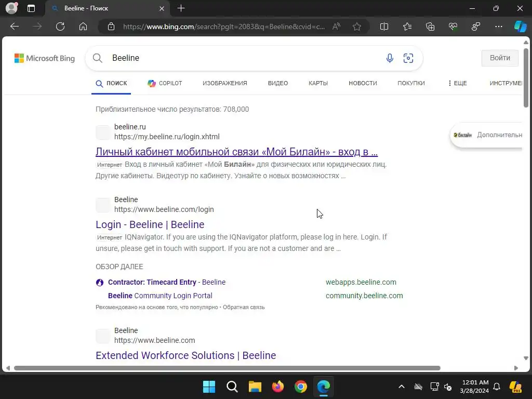This screenshot has height=399, width=532.
Task: Open Beeline Community Login Portal link
Action: coord(160,296)
